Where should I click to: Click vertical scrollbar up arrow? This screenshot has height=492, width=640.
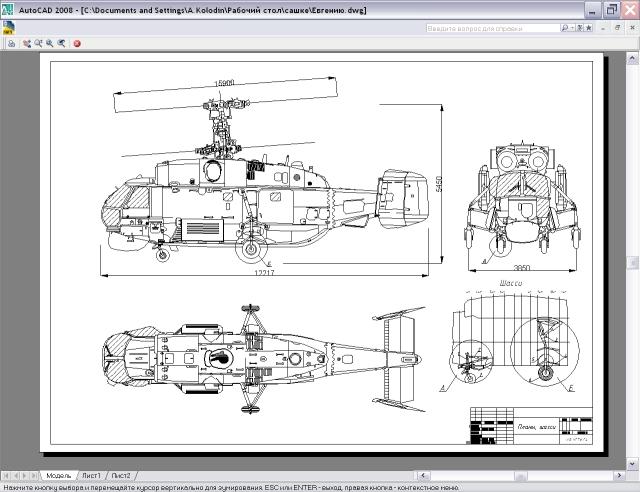[x=632, y=58]
